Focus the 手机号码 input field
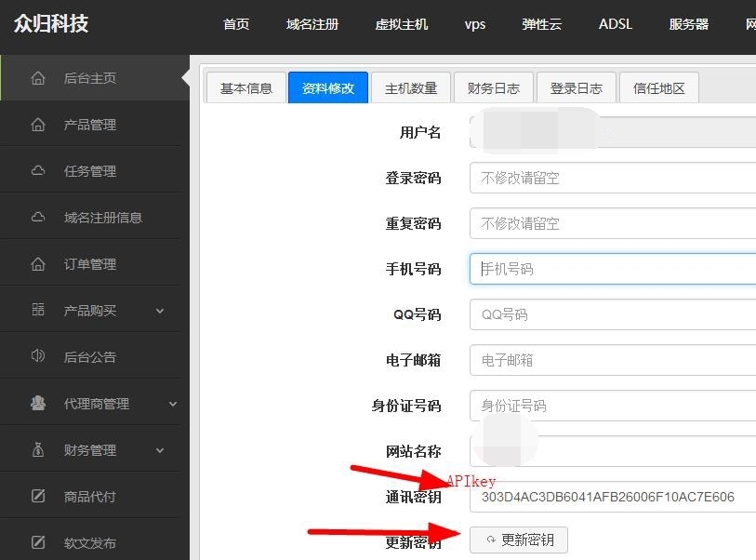The height and width of the screenshot is (560, 756). (613, 269)
